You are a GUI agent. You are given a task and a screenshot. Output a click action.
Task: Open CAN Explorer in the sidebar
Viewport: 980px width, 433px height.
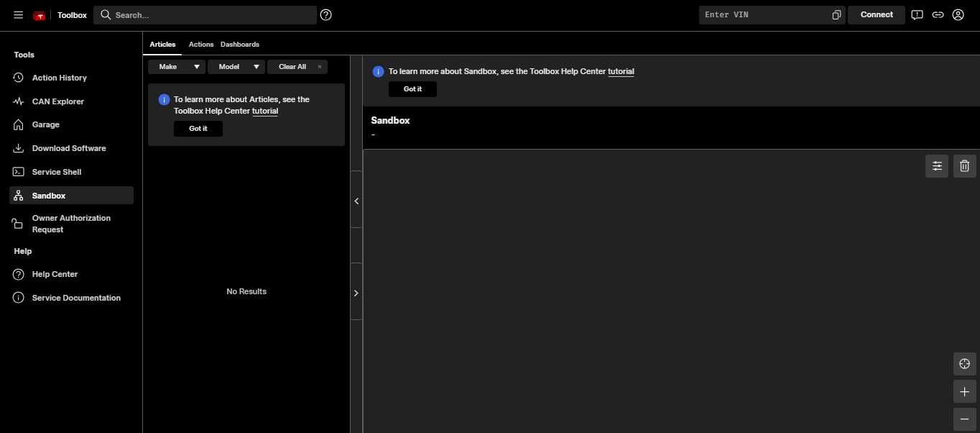click(x=71, y=101)
